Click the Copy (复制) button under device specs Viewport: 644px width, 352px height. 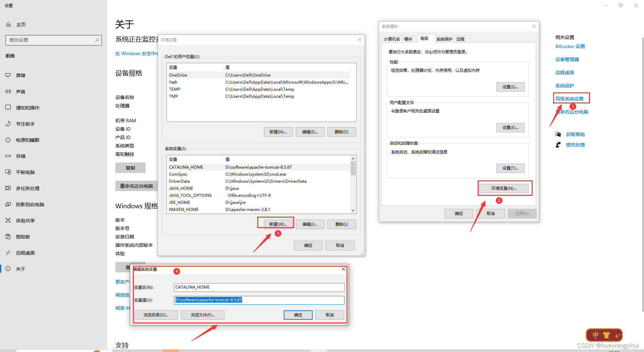[130, 168]
